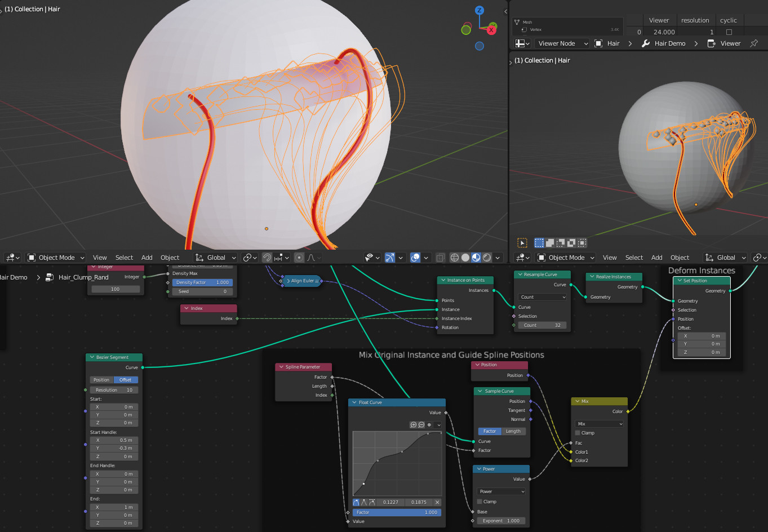The width and height of the screenshot is (768, 532).
Task: Open Object menu in left viewport
Action: (x=170, y=258)
